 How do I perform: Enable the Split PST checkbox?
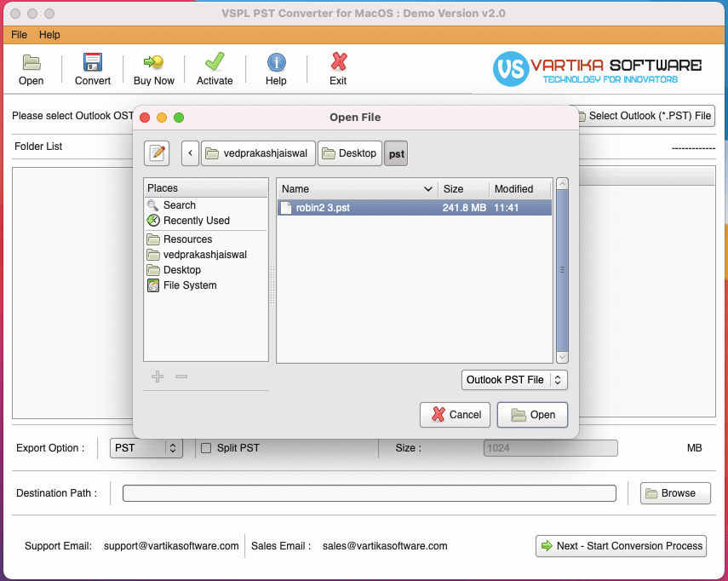click(x=206, y=448)
